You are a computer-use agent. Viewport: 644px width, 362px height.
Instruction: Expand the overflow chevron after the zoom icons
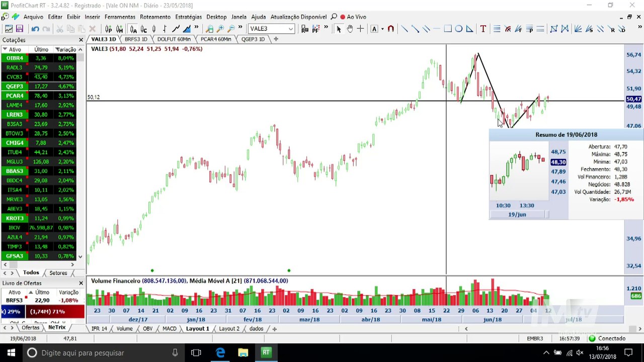[240, 28]
